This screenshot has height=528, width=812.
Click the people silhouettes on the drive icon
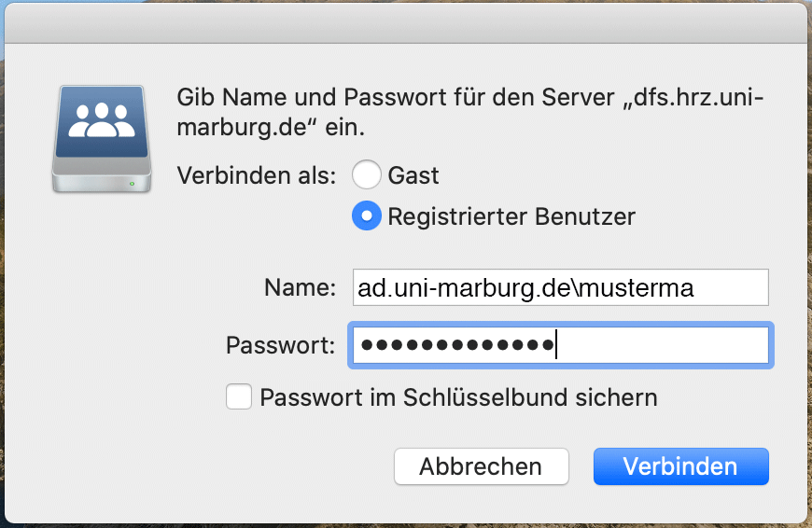(102, 120)
